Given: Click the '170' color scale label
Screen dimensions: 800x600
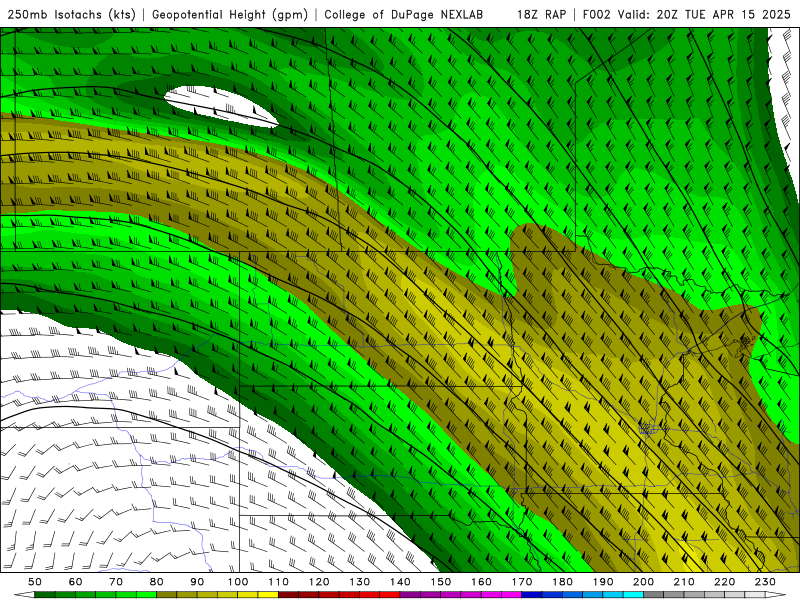Looking at the screenshot, I should 522,582.
